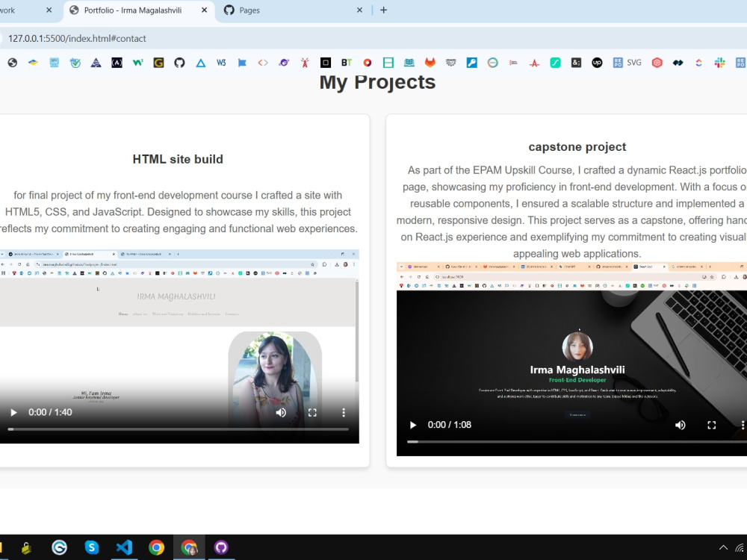This screenshot has height=560, width=747.
Task: Open the blue flag bookmark icon
Action: click(242, 63)
